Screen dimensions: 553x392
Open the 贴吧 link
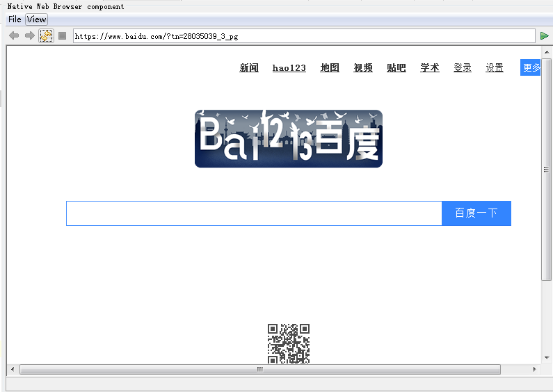click(396, 67)
